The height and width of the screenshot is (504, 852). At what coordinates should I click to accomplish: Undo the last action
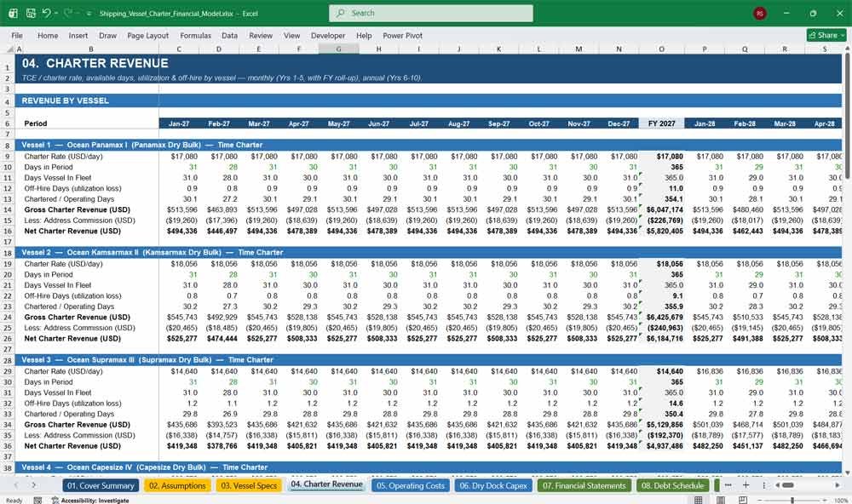click(x=47, y=13)
